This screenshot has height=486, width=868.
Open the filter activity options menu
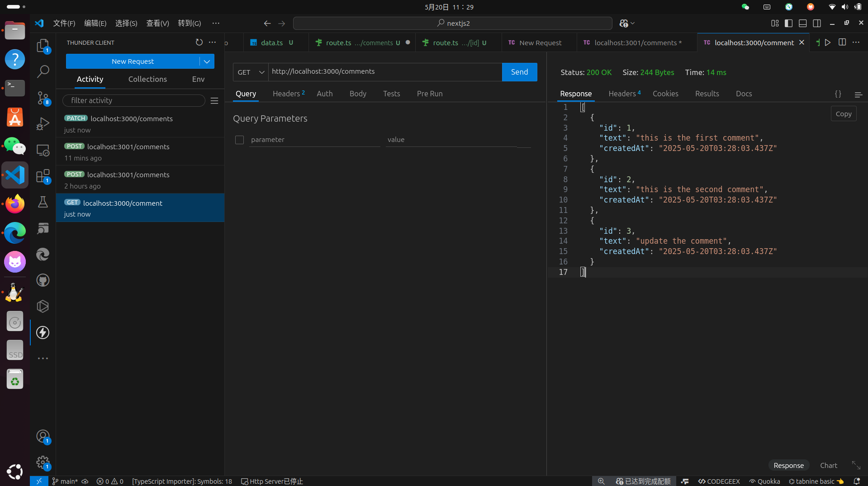214,101
